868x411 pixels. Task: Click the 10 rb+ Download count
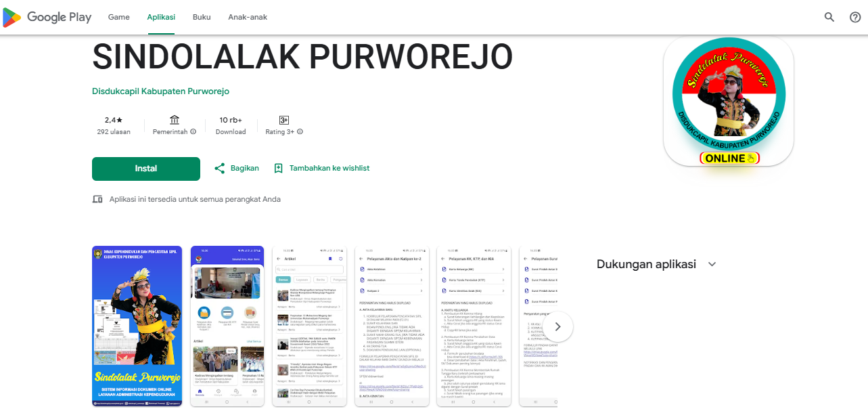231,125
